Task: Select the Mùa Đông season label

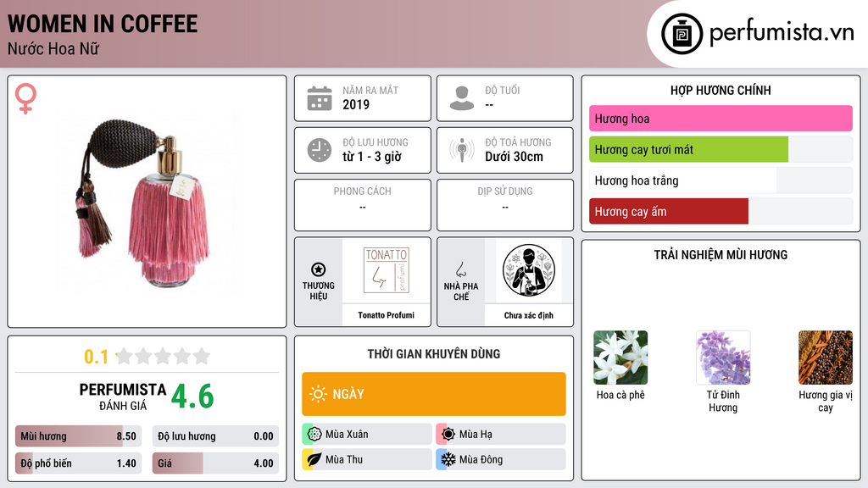Action: (x=481, y=459)
